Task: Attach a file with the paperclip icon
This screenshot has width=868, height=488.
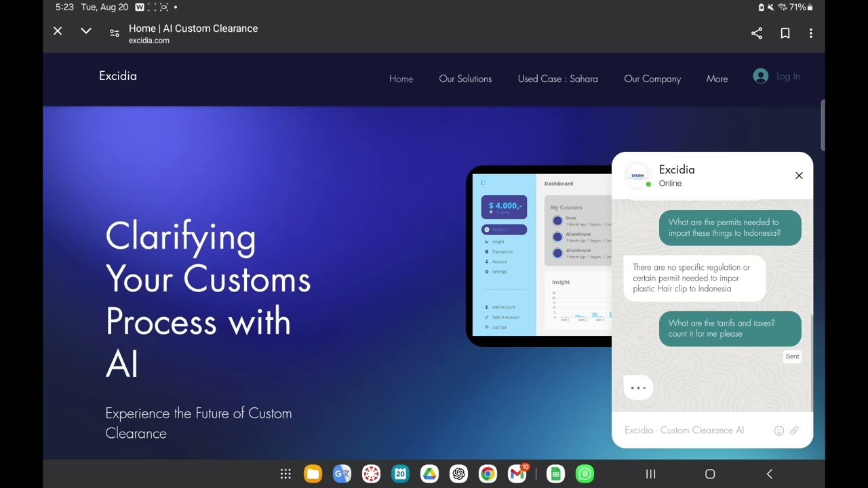Action: coord(794,430)
